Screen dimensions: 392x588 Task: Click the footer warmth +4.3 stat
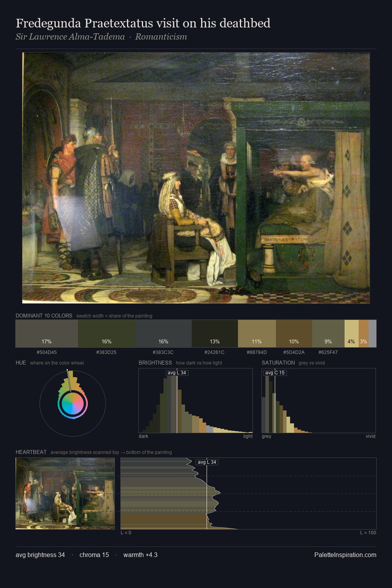pyautogui.click(x=140, y=555)
